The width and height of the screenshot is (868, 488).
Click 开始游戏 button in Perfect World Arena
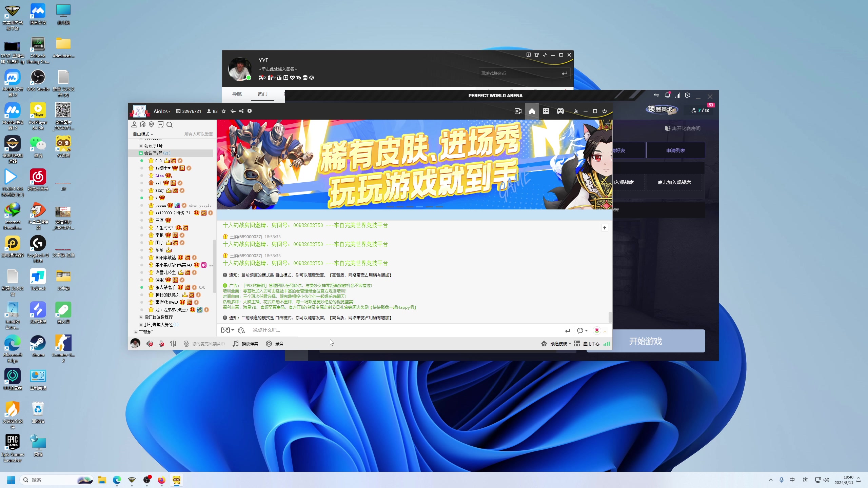point(646,341)
